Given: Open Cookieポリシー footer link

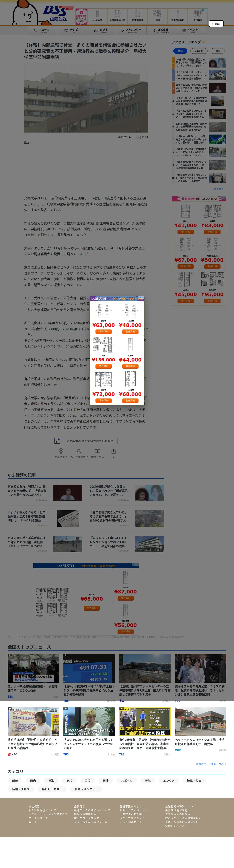Looking at the screenshot, I should click(x=176, y=826).
